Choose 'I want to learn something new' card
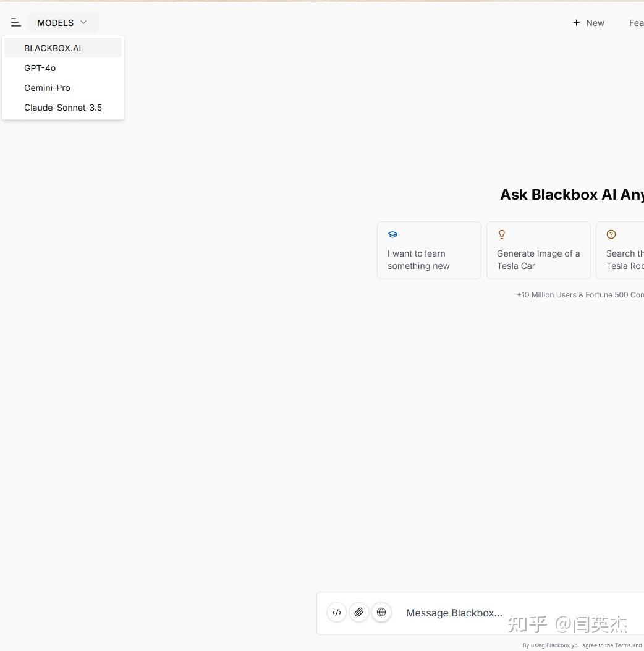 [429, 250]
